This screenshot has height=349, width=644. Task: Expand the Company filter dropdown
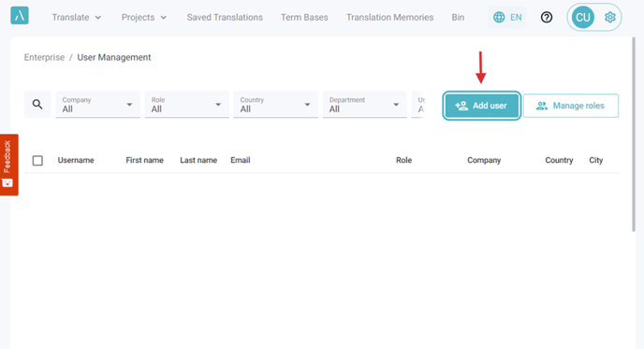click(97, 105)
